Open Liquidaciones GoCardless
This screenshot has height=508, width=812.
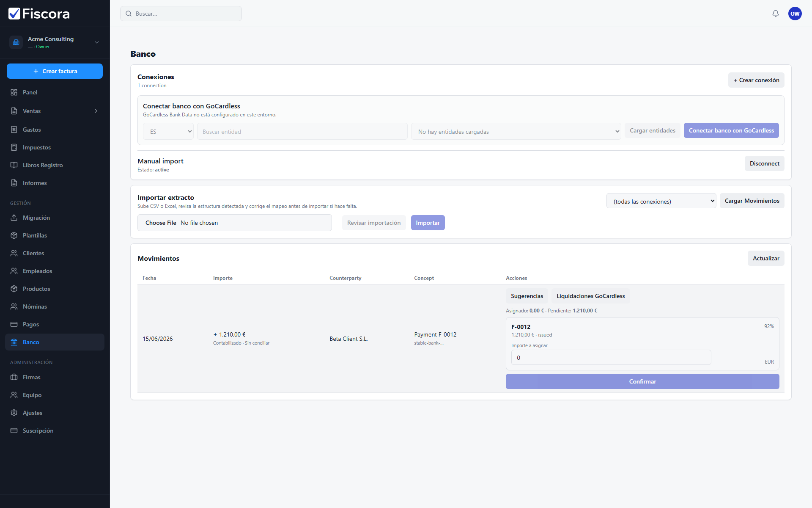coord(590,296)
